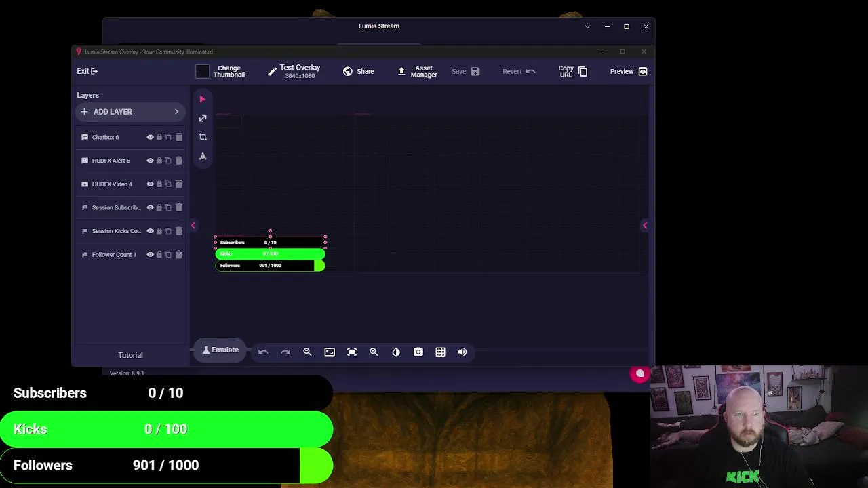Hide the Chatbox 6 layer
Viewport: 868px width, 488px height.
150,137
